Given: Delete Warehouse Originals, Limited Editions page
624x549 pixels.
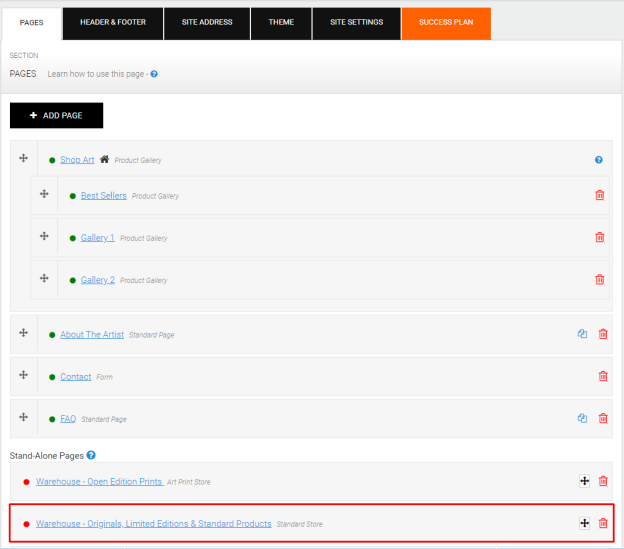Looking at the screenshot, I should pyautogui.click(x=603, y=523).
